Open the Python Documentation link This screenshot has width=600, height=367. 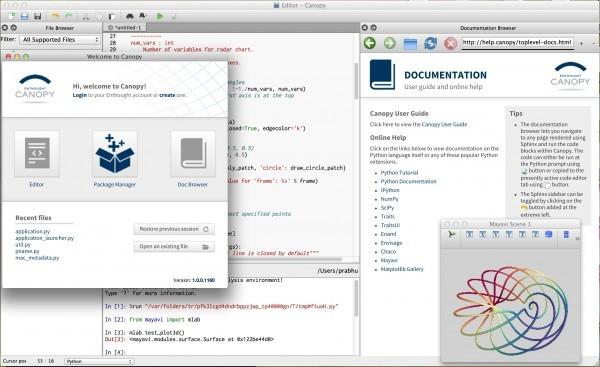coord(408,181)
